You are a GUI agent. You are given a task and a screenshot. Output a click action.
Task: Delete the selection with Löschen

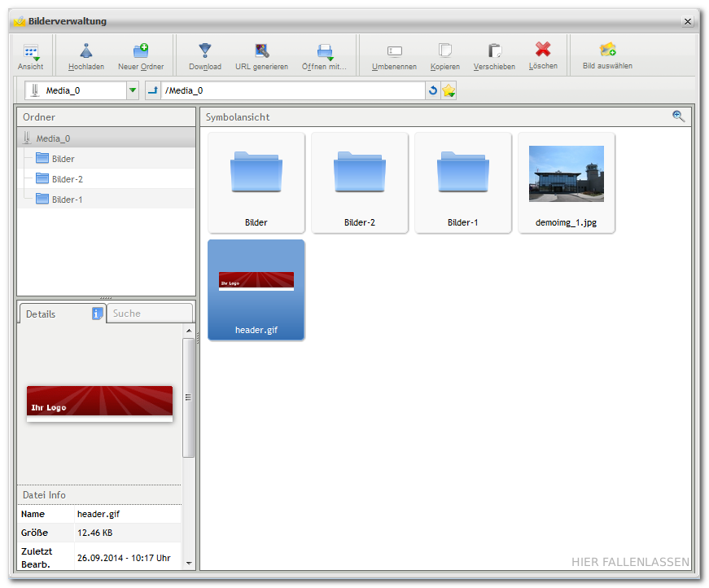point(543,50)
